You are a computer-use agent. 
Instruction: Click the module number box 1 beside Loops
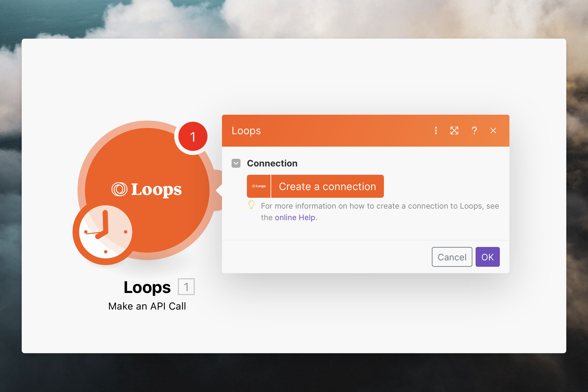[x=186, y=287]
